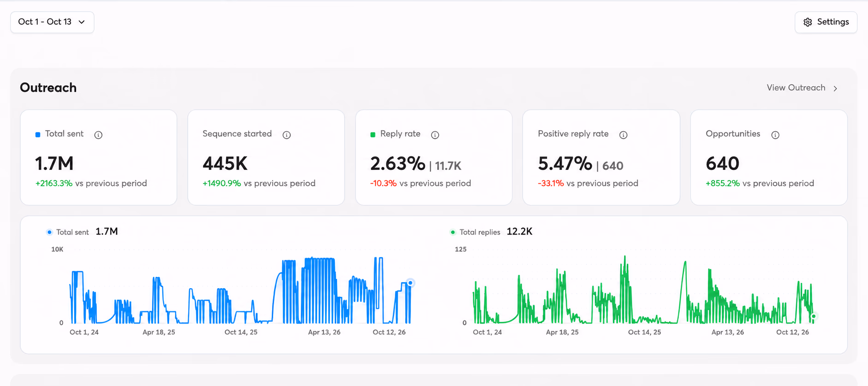Click the blue endpoint marker on sent chart
Viewport: 868px width, 386px height.
[410, 283]
